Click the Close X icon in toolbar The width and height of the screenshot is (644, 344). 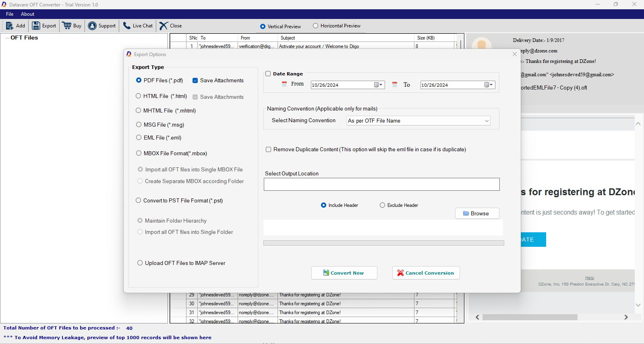[163, 26]
